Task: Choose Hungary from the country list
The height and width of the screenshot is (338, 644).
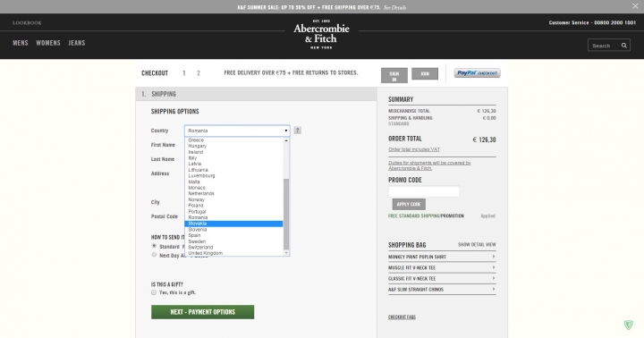Action: coord(233,146)
